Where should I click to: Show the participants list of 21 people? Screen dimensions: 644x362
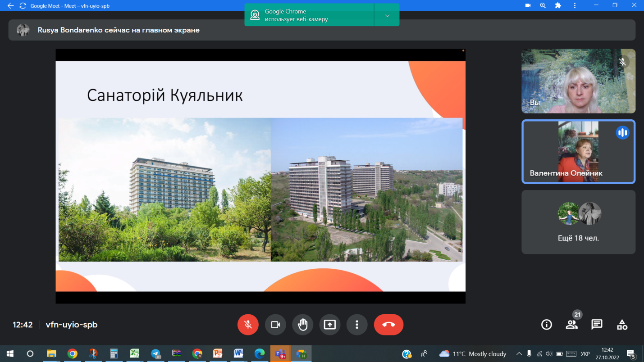click(571, 325)
